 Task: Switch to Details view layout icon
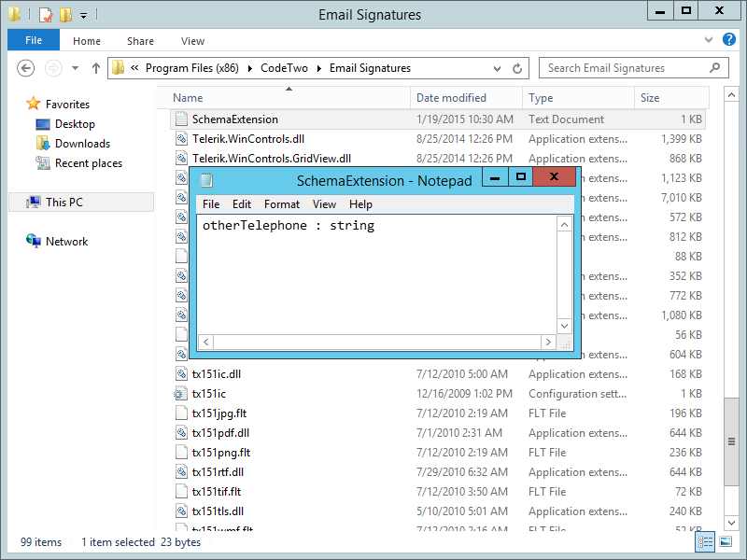tap(705, 542)
